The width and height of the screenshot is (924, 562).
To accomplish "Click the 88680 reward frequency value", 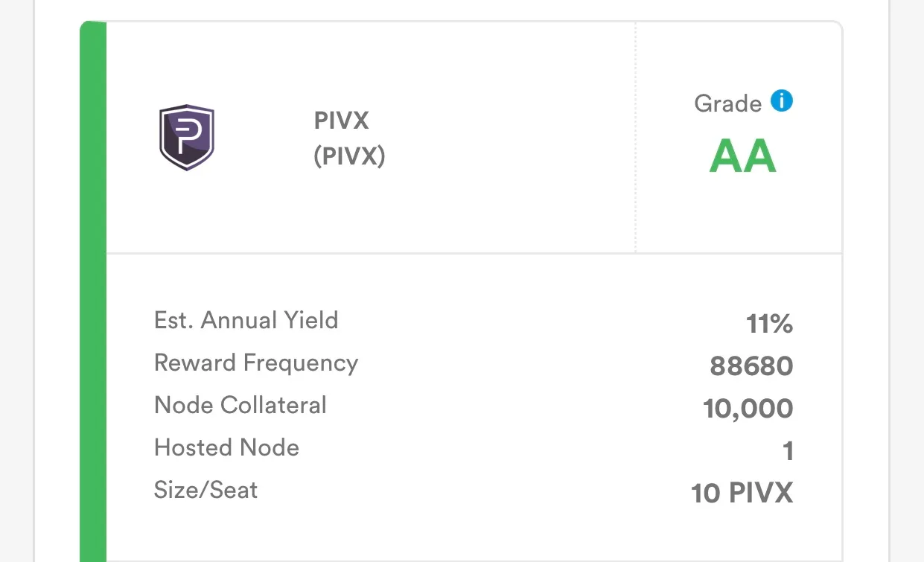I will click(x=751, y=366).
